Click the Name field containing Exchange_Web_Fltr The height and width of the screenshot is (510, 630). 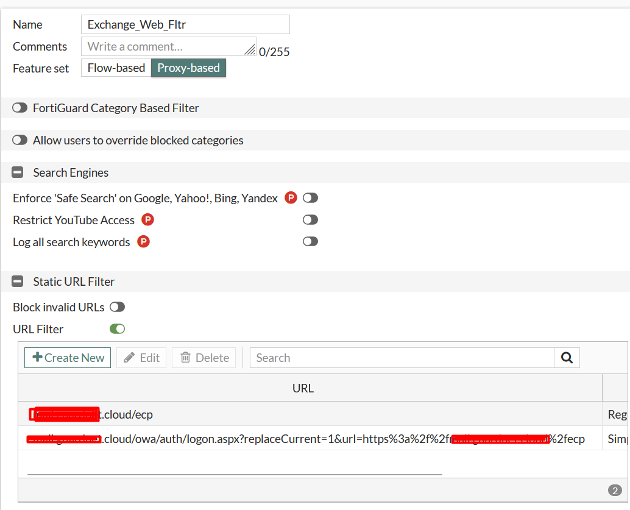pos(185,25)
